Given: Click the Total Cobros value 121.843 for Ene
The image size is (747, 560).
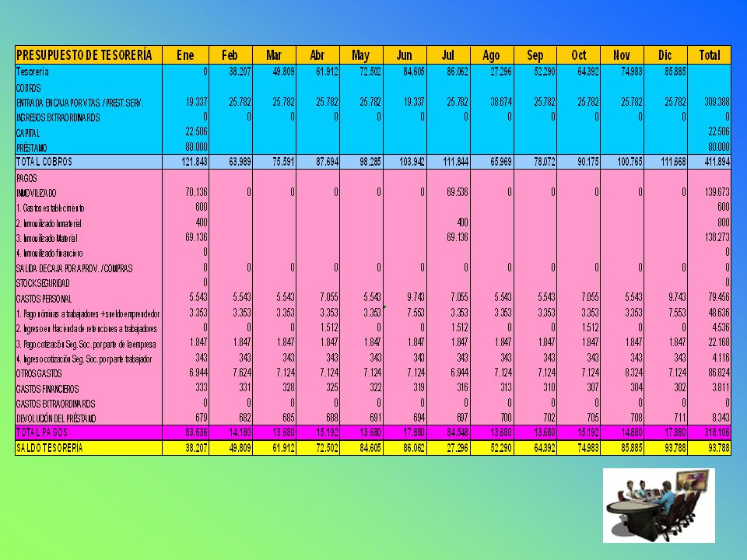Looking at the screenshot, I should click(195, 162).
